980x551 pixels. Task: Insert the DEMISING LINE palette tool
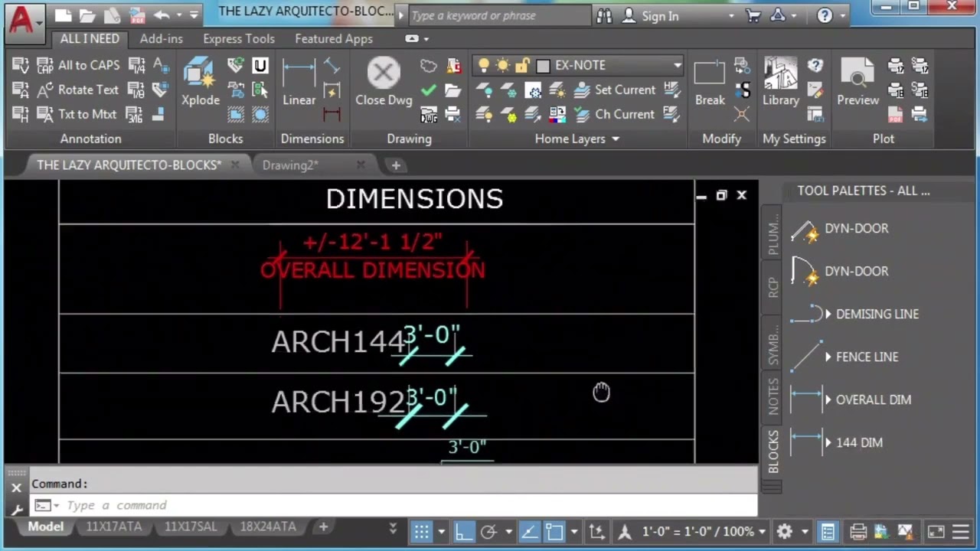click(x=854, y=314)
